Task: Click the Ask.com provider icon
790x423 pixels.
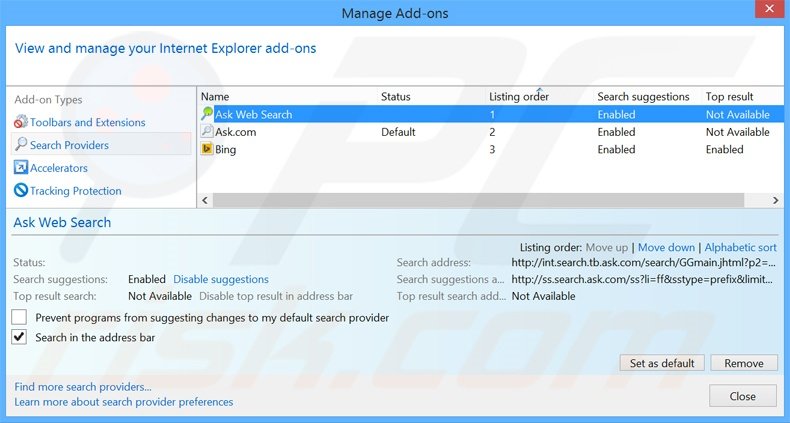Action: click(207, 131)
